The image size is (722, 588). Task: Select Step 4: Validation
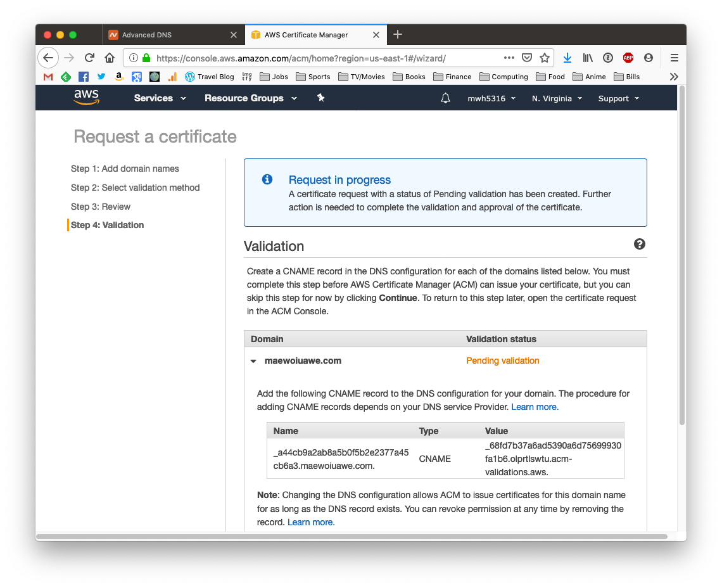(x=107, y=225)
